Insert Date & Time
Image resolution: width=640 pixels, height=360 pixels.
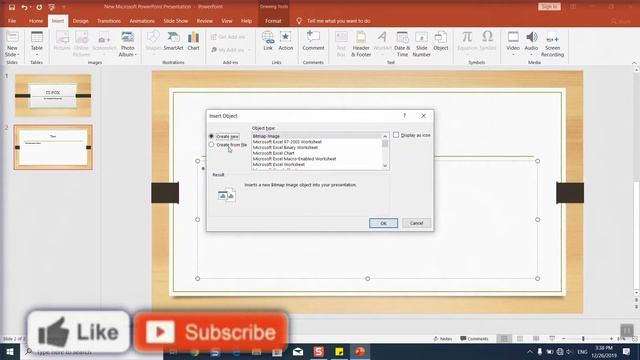(x=402, y=44)
